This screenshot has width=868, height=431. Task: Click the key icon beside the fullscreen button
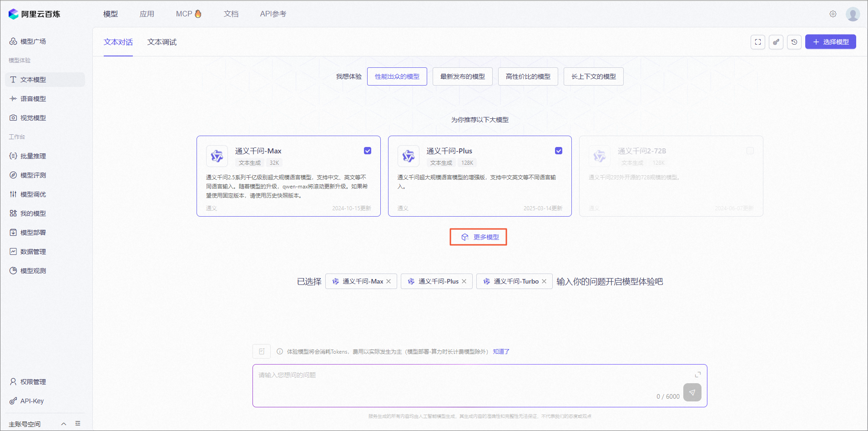776,42
